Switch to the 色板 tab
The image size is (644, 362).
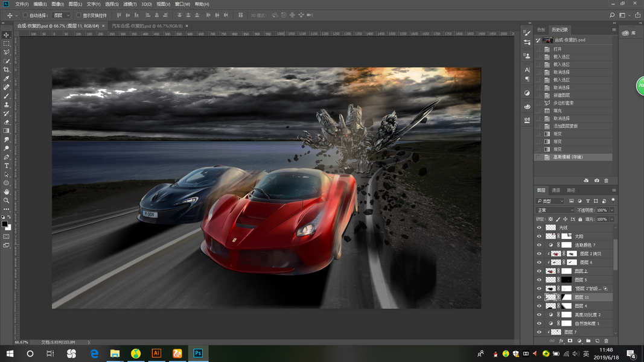541,30
